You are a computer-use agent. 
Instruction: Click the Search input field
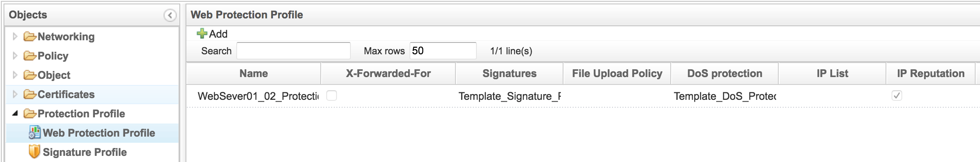294,51
